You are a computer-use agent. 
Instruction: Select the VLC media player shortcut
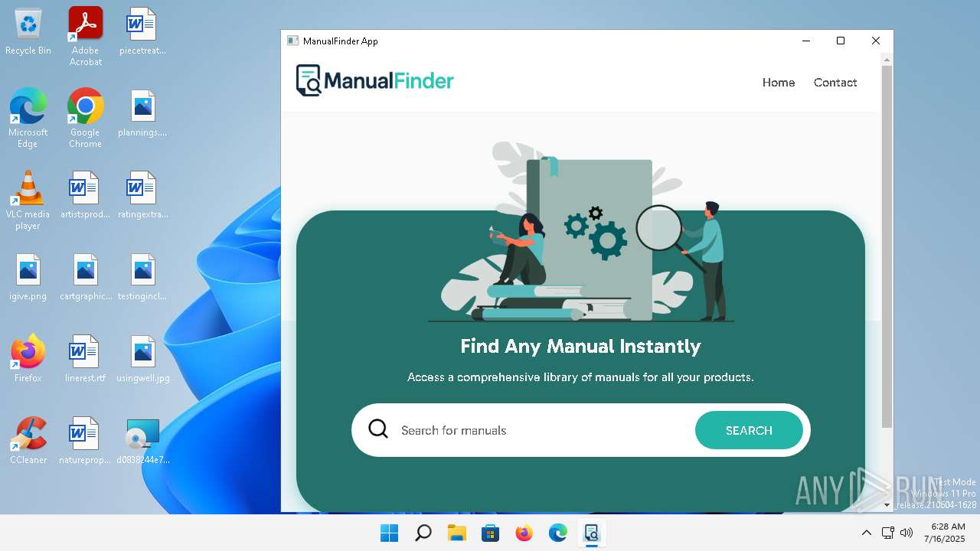[x=28, y=200]
